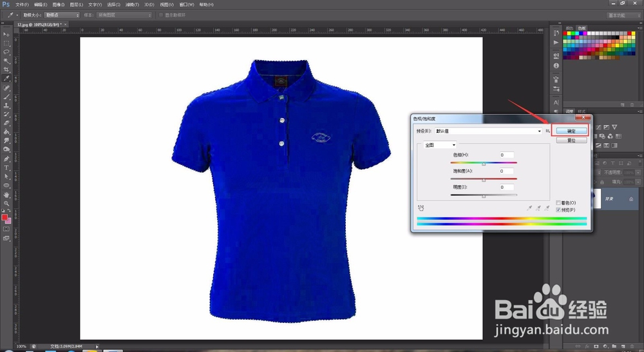The width and height of the screenshot is (644, 352).
Task: Select the Rectangular Marquee tool
Action: tap(6, 43)
